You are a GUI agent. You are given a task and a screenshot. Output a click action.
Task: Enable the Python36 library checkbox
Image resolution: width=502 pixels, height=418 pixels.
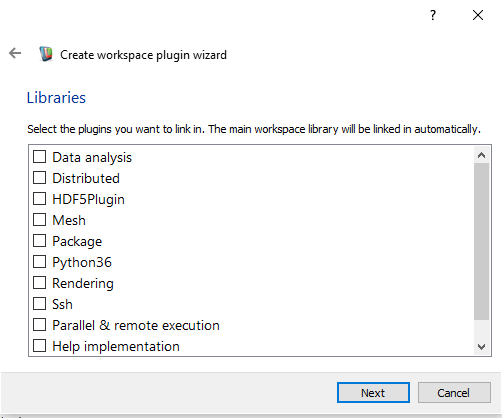[39, 261]
